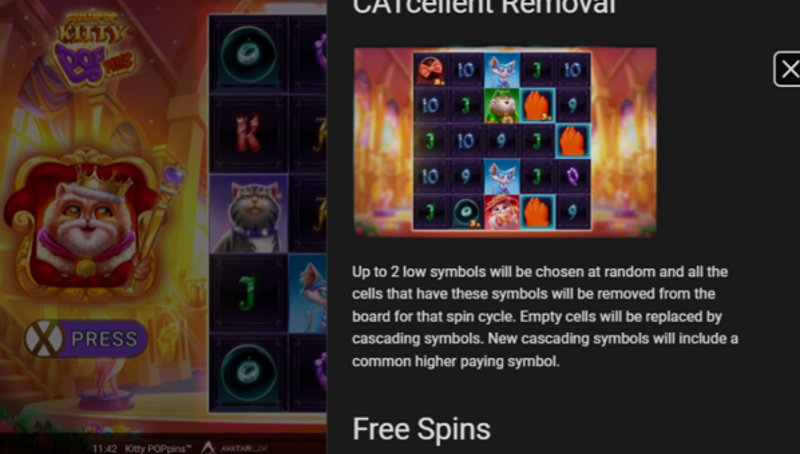Close the game info panel
The image size is (800, 454).
click(x=788, y=69)
